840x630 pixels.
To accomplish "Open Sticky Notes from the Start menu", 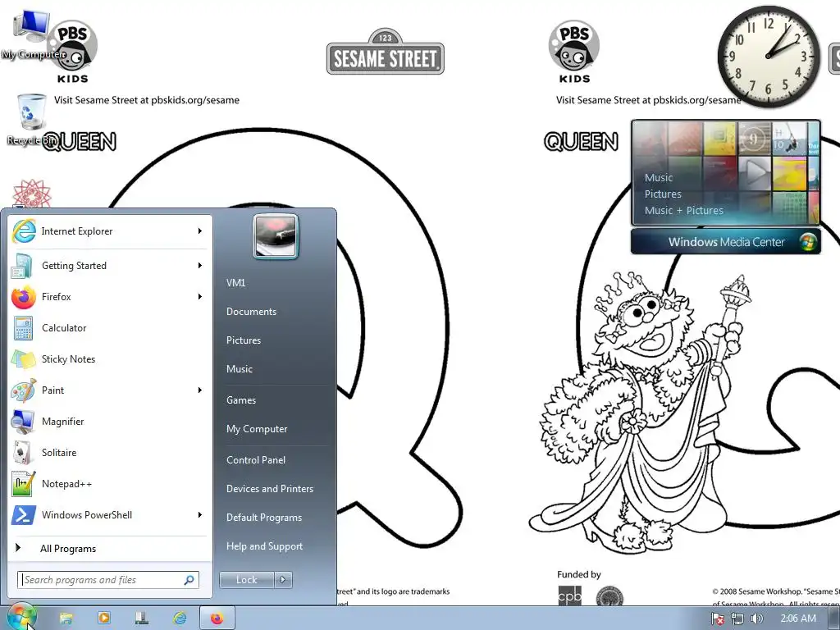I will click(x=109, y=359).
